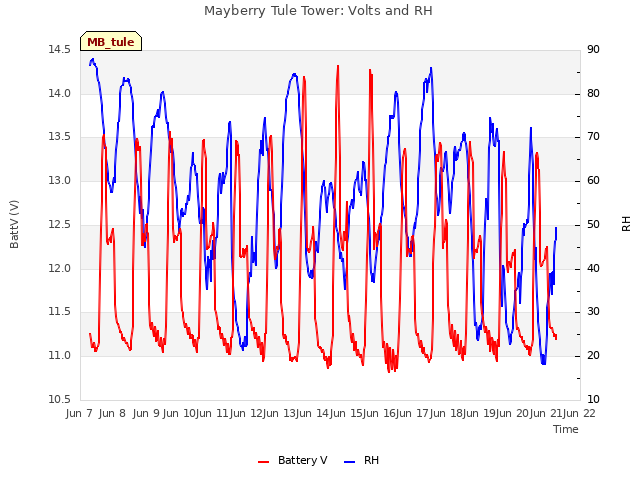Click the Jun 12 date tick
640x480 pixels.
(244, 413)
